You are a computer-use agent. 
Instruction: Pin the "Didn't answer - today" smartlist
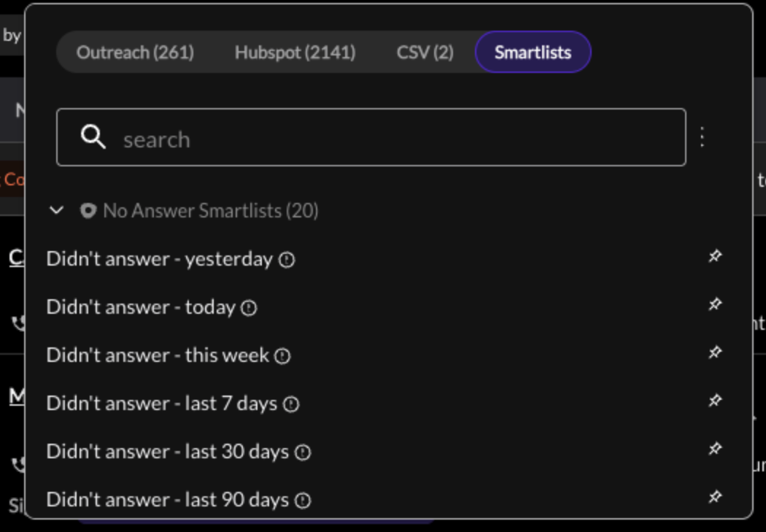pos(715,304)
